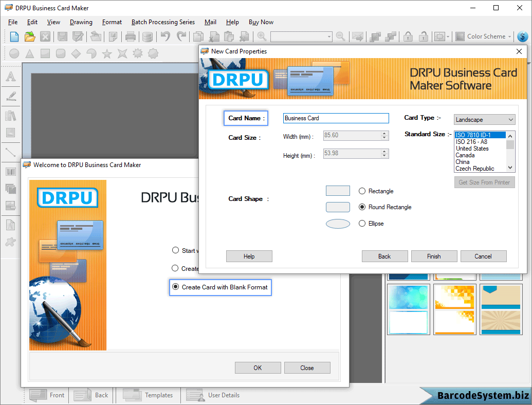This screenshot has width=532, height=405.
Task: Select the blue bokeh card template thumbnail
Action: point(409,309)
